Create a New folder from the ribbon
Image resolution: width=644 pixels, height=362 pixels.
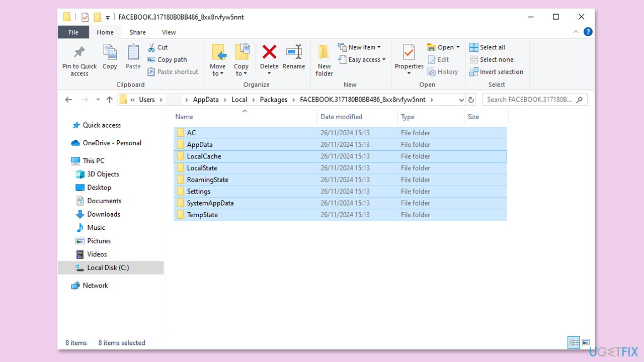tap(324, 60)
